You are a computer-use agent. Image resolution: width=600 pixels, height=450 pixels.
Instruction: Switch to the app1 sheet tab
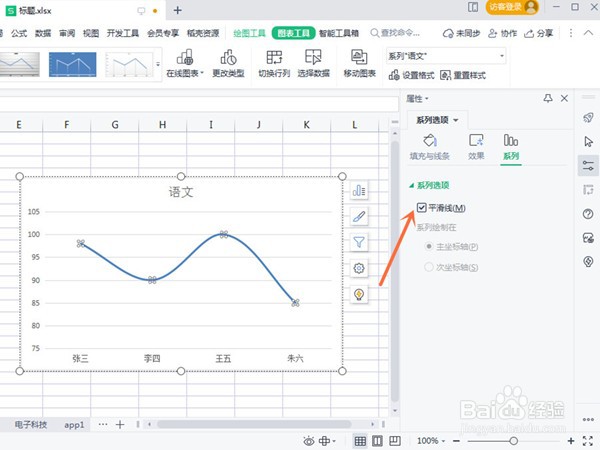coord(74,425)
